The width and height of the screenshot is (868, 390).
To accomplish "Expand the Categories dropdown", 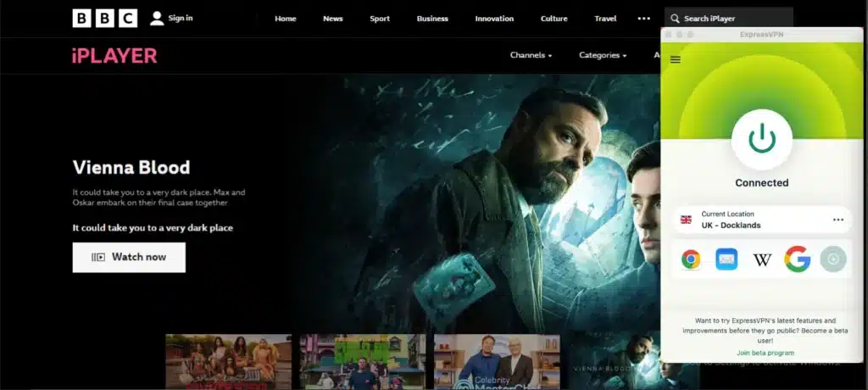I will tap(603, 56).
